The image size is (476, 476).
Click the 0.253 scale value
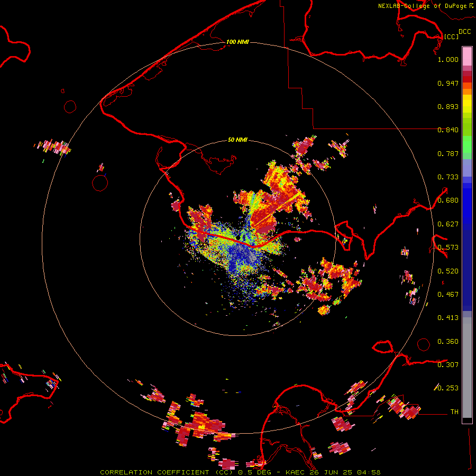point(448,388)
